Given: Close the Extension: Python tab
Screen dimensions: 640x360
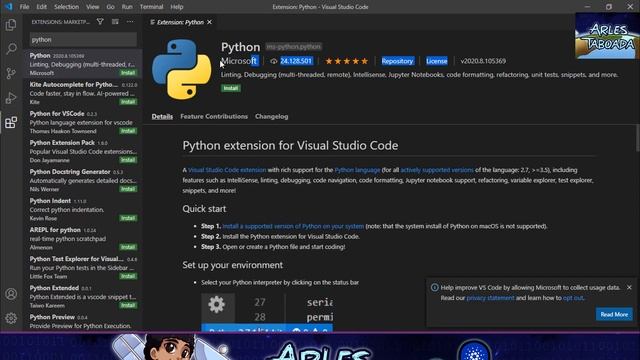Looking at the screenshot, I should tap(209, 22).
